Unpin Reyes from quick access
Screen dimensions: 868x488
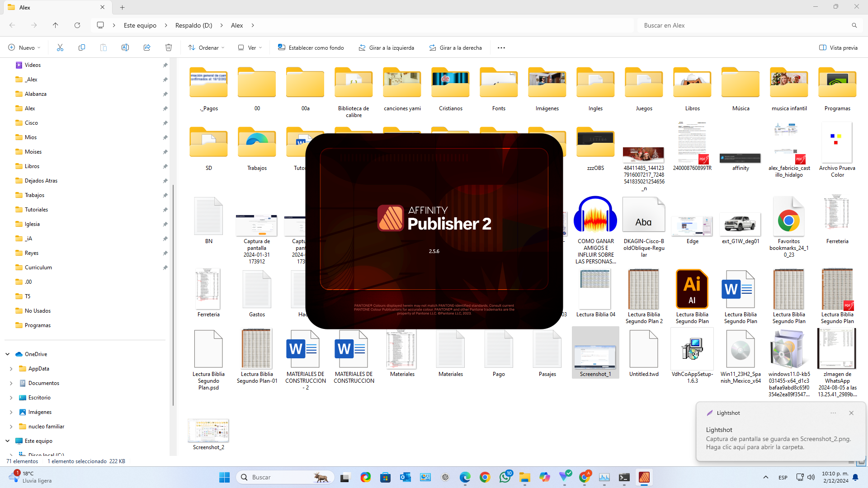(165, 253)
